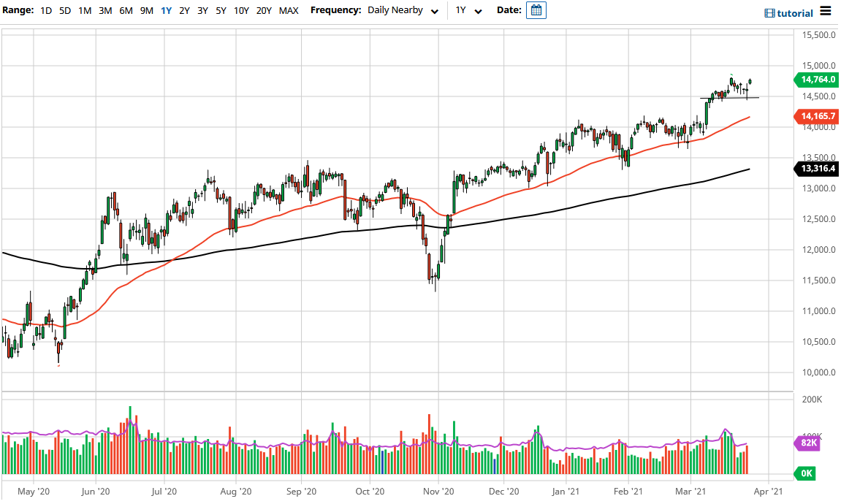Viewport: 841px width, 504px height.
Task: Expand the chevron beside Daily Nearby
Action: (434, 11)
